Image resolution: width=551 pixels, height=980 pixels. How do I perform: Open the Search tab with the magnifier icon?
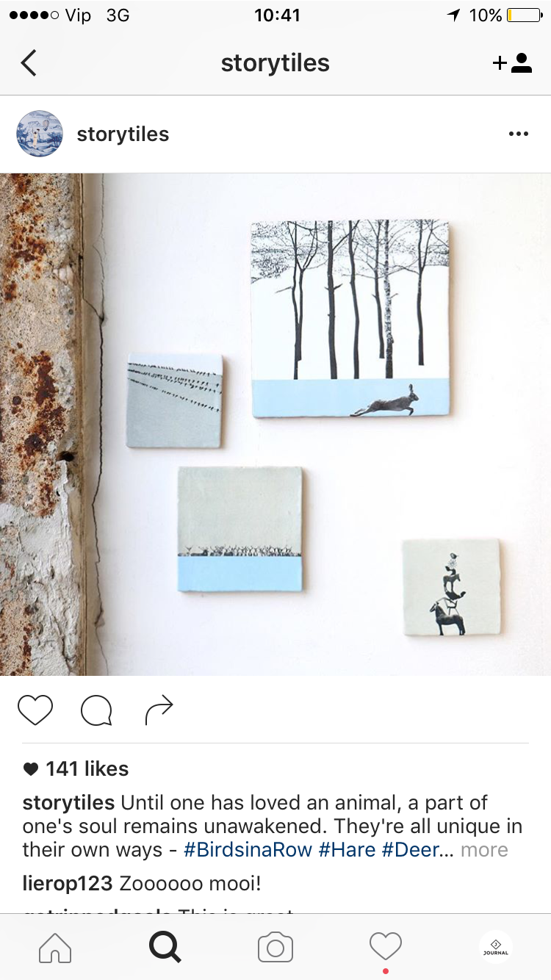click(165, 948)
